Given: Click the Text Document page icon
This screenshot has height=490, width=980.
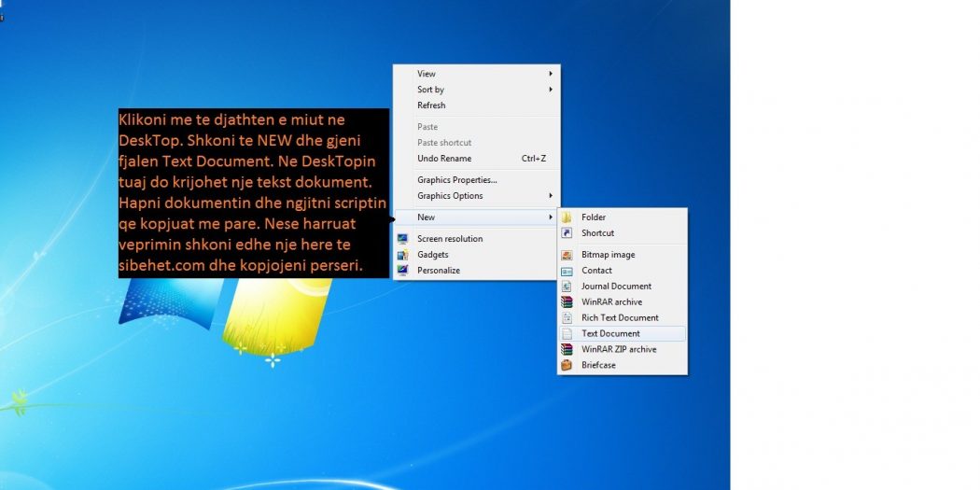Looking at the screenshot, I should (x=567, y=334).
